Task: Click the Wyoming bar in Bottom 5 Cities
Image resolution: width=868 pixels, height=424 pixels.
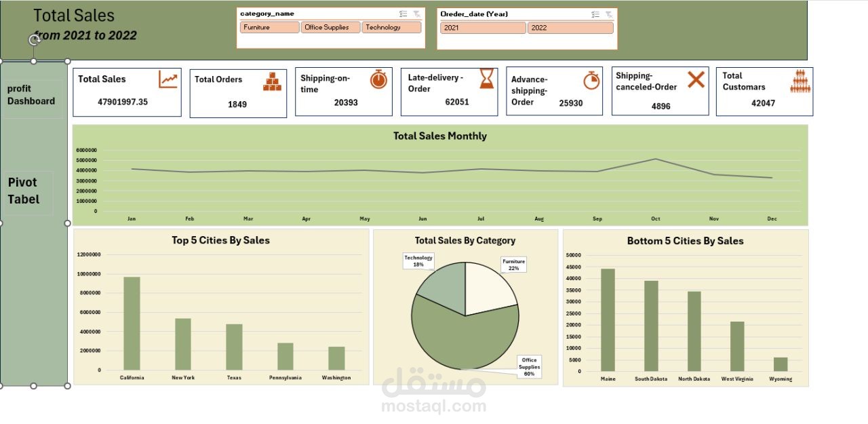Action: [780, 364]
